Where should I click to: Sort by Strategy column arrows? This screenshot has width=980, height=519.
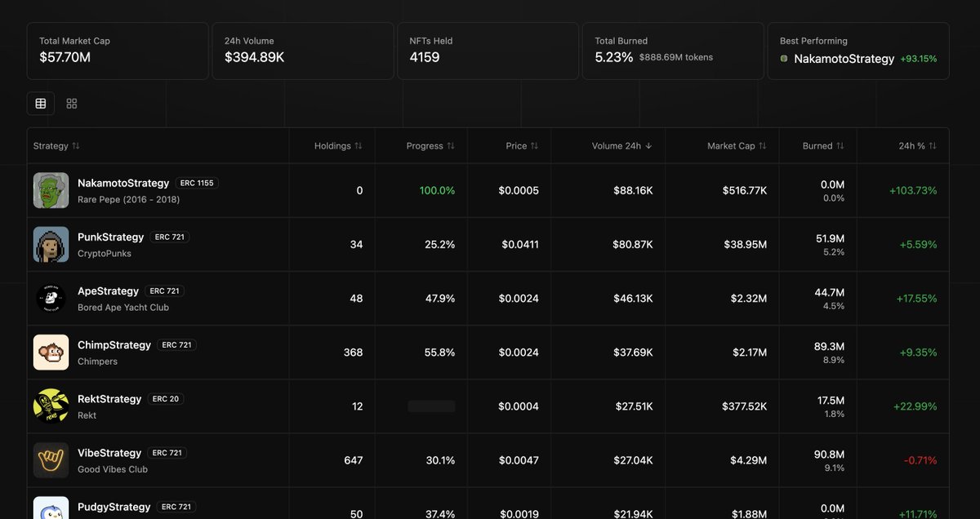(x=76, y=146)
